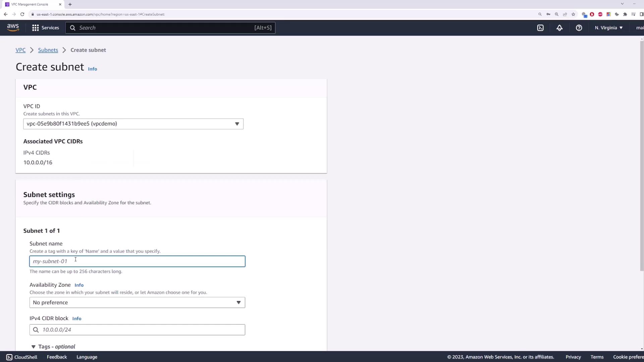Open the notifications bell
This screenshot has height=362, width=644.
click(559, 28)
